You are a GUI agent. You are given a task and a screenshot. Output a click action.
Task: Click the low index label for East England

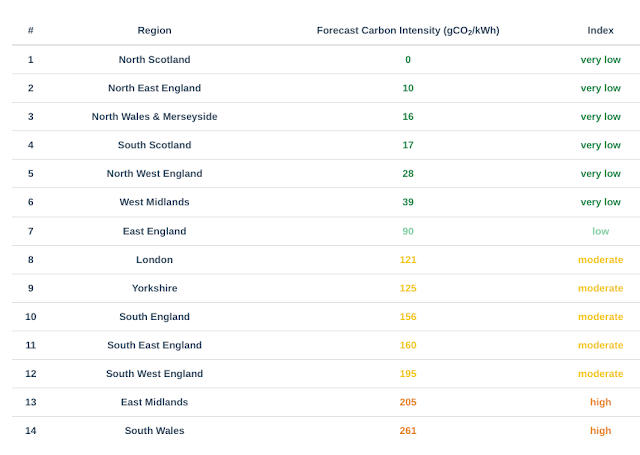(x=600, y=231)
